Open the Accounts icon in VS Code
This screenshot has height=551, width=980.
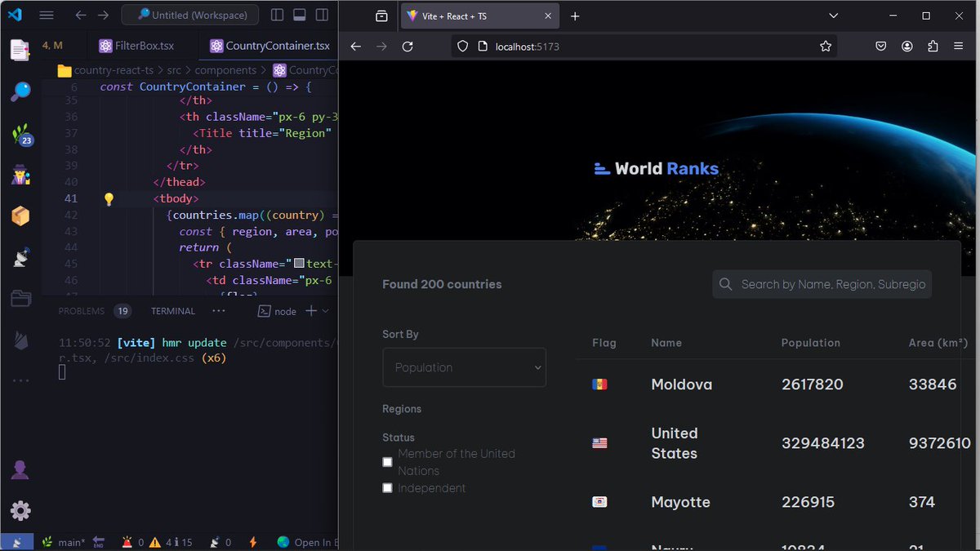pyautogui.click(x=20, y=470)
